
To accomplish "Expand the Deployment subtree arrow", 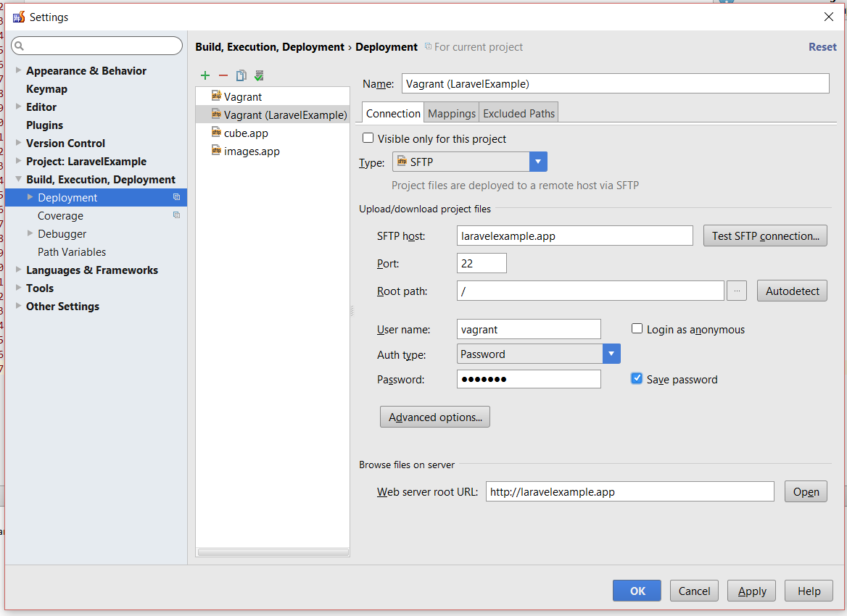I will pos(30,197).
